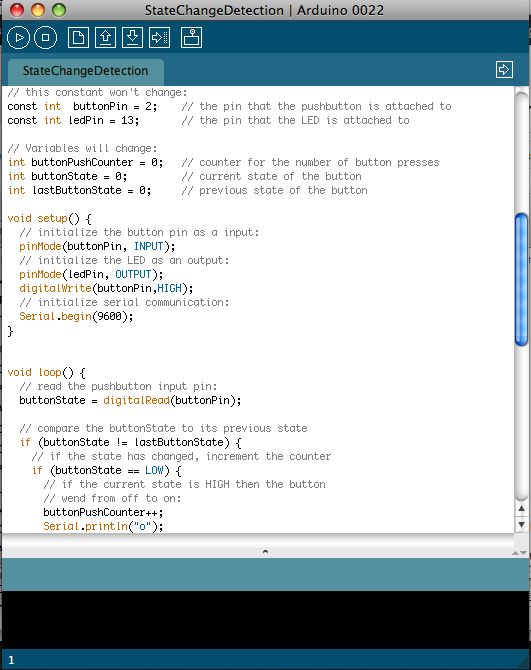Image resolution: width=531 pixels, height=670 pixels.
Task: Select the StateChangeDetection tab
Action: pyautogui.click(x=85, y=71)
